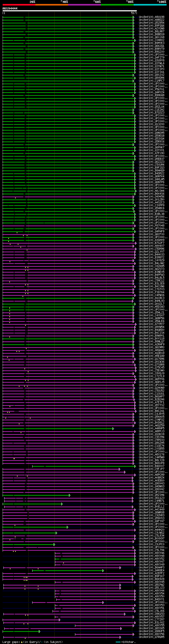Select the UniRef100_Q3U9Y8 label
The image size is (169, 644).
(152, 61)
